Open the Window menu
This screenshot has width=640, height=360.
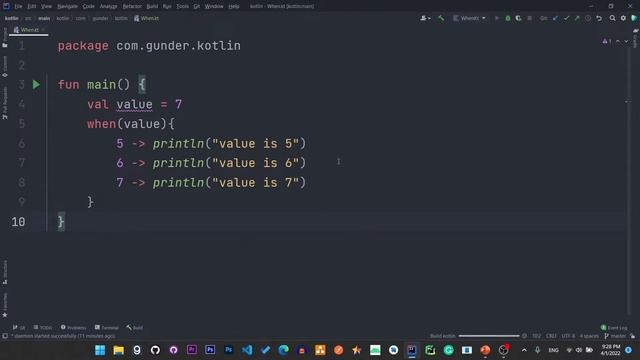point(214,7)
